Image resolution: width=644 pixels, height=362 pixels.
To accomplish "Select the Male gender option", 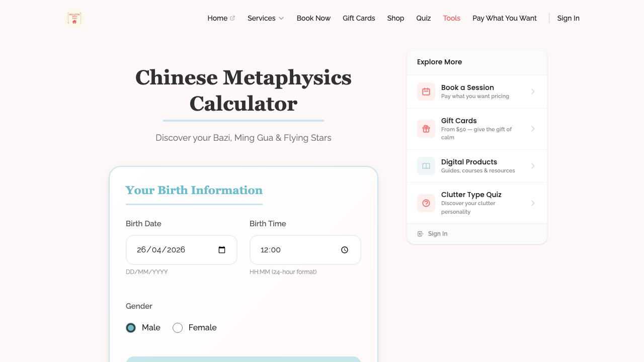I will point(130,327).
